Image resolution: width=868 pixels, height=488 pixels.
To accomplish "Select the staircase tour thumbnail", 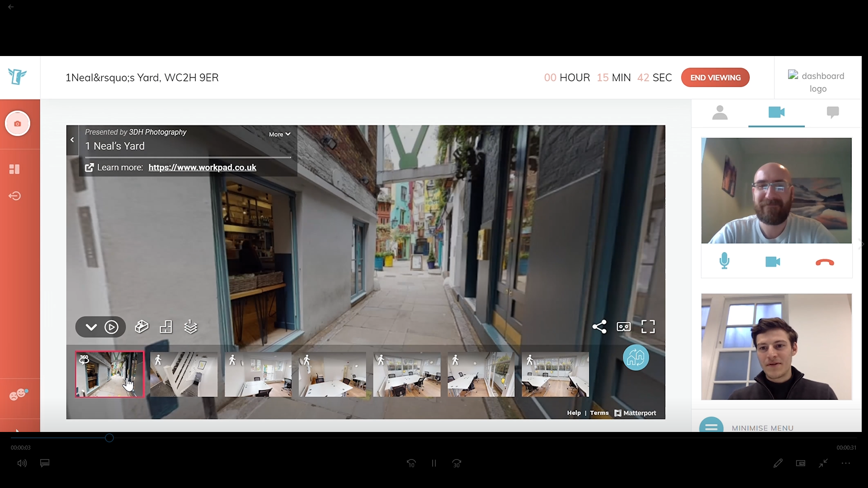I will (x=184, y=375).
